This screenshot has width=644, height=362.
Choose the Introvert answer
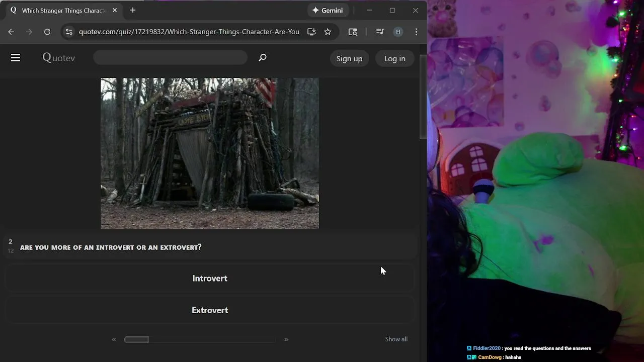click(x=210, y=278)
